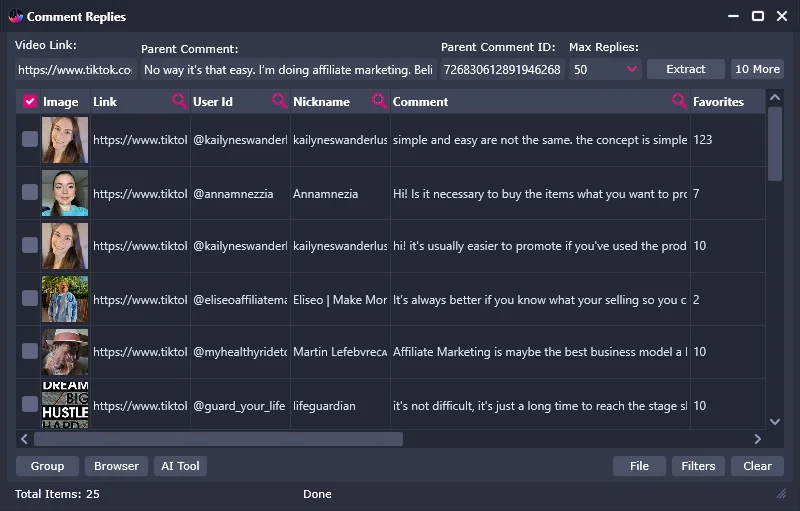800x511 pixels.
Task: Click the horizontal scrollbar thumb
Action: pos(218,439)
